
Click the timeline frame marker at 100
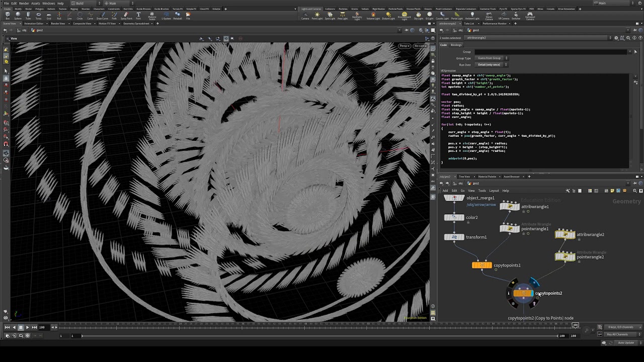(x=576, y=325)
